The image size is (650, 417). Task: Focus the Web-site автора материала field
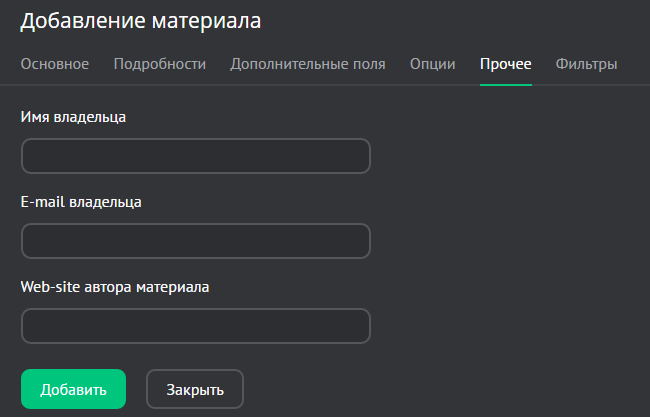point(196,326)
